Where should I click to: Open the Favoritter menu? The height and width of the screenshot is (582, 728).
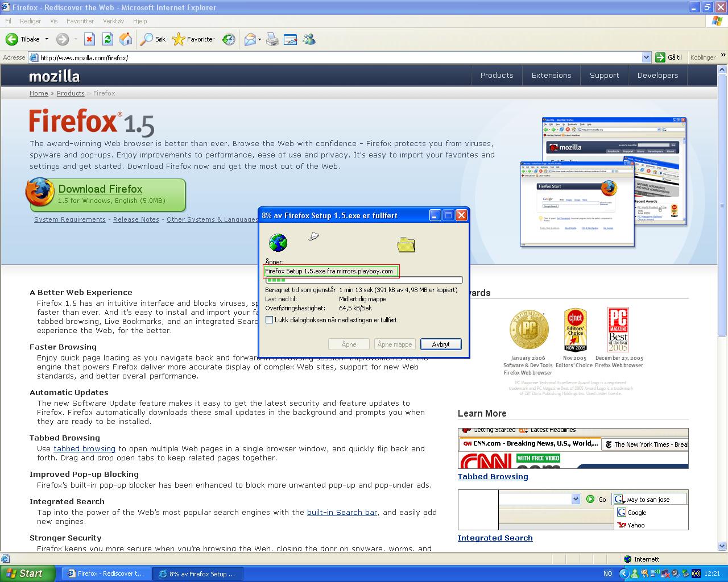pos(80,21)
